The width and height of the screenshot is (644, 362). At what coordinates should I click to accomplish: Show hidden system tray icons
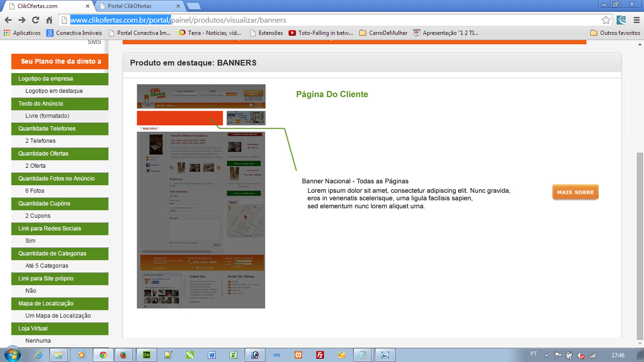(x=546, y=355)
